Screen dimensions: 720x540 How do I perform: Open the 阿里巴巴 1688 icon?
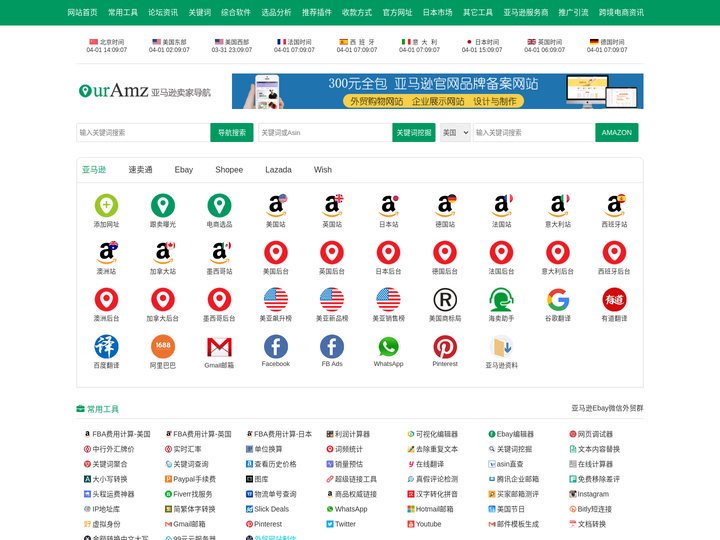click(x=163, y=346)
